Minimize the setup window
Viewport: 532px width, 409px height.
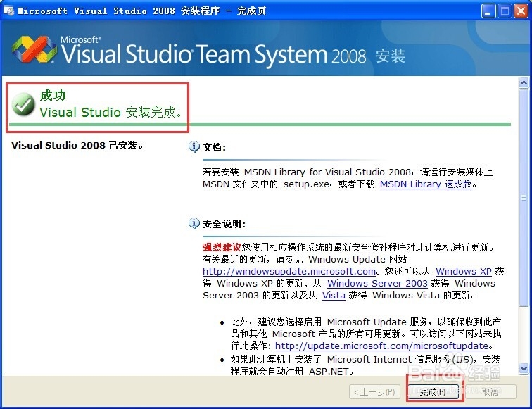pyautogui.click(x=488, y=11)
